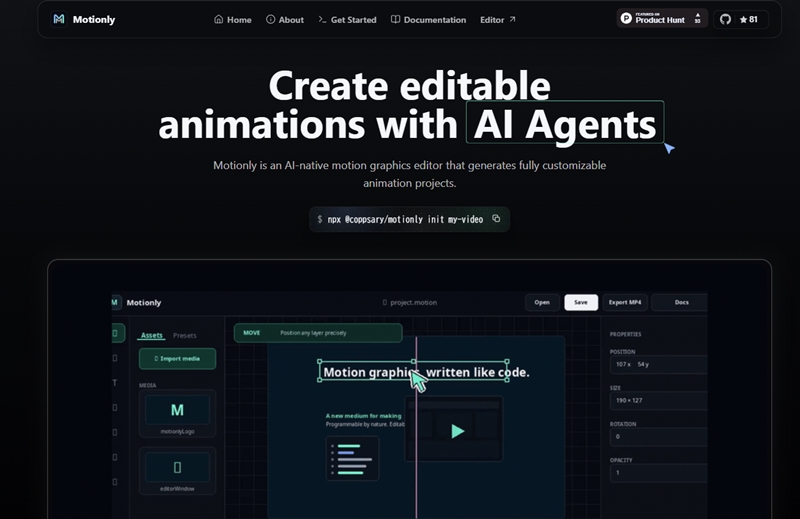
Task: Click the Size input field
Action: tap(659, 401)
